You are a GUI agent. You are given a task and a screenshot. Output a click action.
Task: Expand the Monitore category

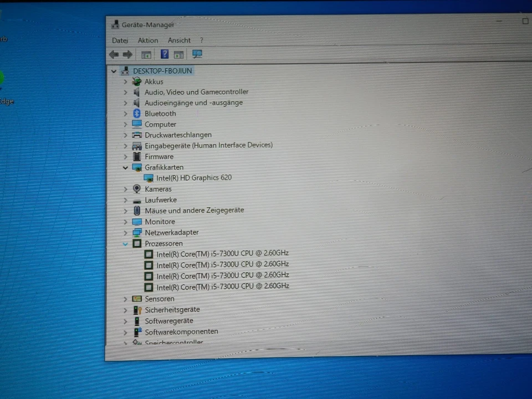(126, 222)
